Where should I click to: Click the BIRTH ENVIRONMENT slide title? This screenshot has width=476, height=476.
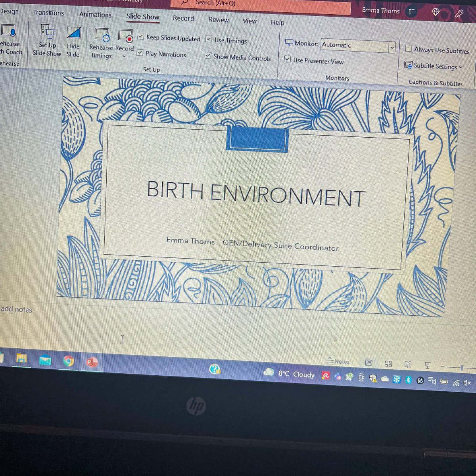tap(256, 194)
